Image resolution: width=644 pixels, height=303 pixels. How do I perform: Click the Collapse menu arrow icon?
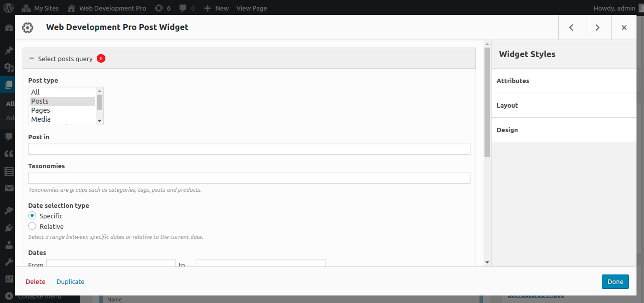pos(9,296)
